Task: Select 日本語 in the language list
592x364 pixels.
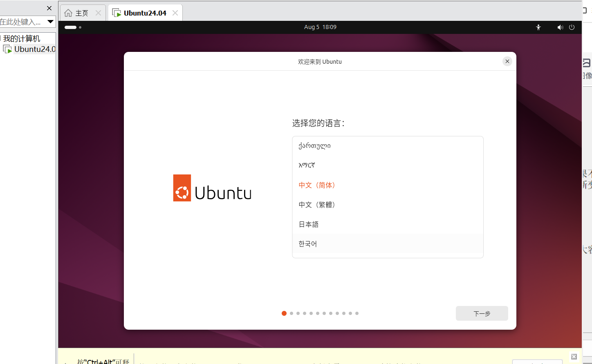Action: click(x=388, y=224)
